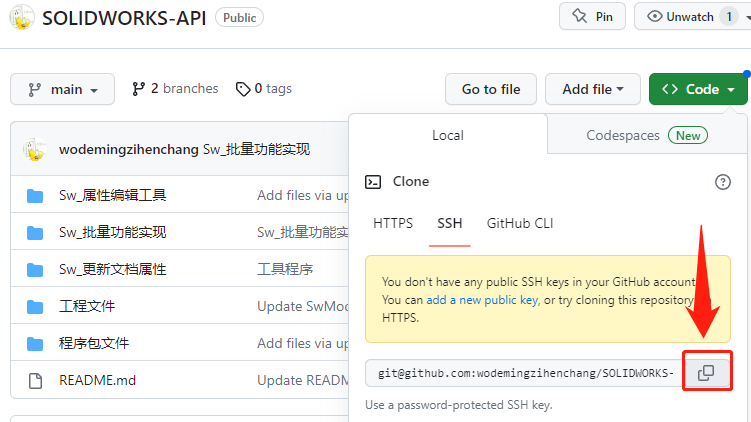Open the 工具程序 commit message
This screenshot has height=422, width=751.
tap(285, 269)
